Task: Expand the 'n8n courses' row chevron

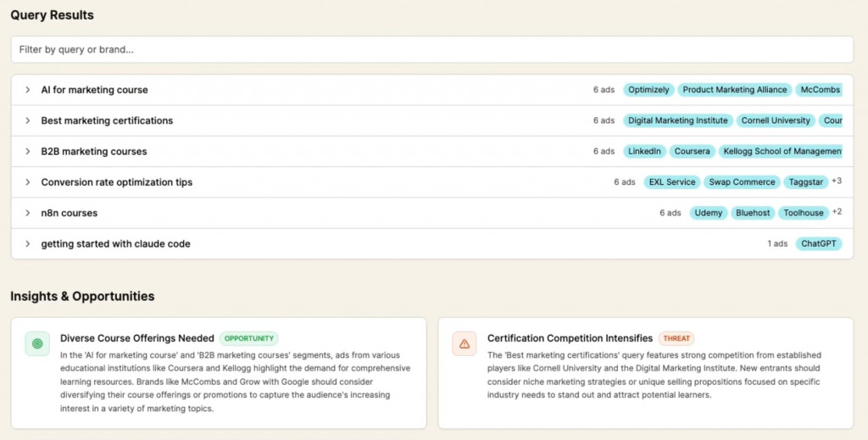Action: point(28,213)
